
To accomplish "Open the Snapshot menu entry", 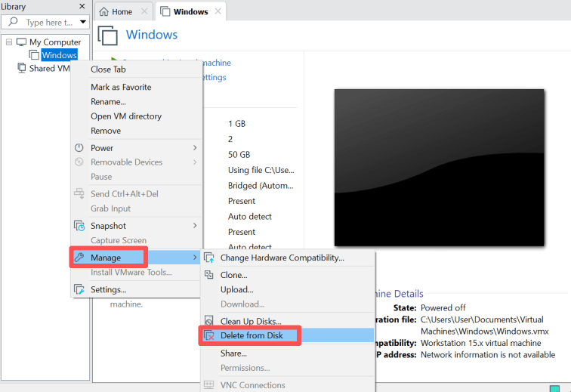I will 136,226.
